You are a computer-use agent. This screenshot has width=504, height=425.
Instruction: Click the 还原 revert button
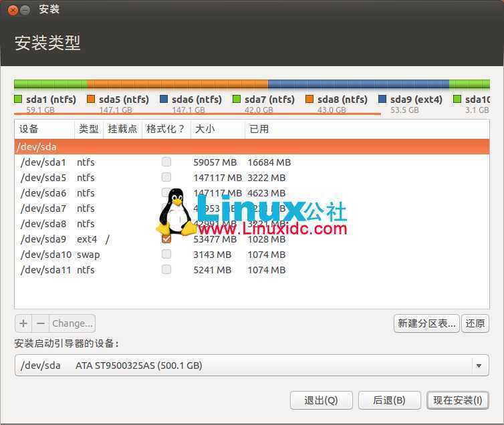tap(475, 323)
